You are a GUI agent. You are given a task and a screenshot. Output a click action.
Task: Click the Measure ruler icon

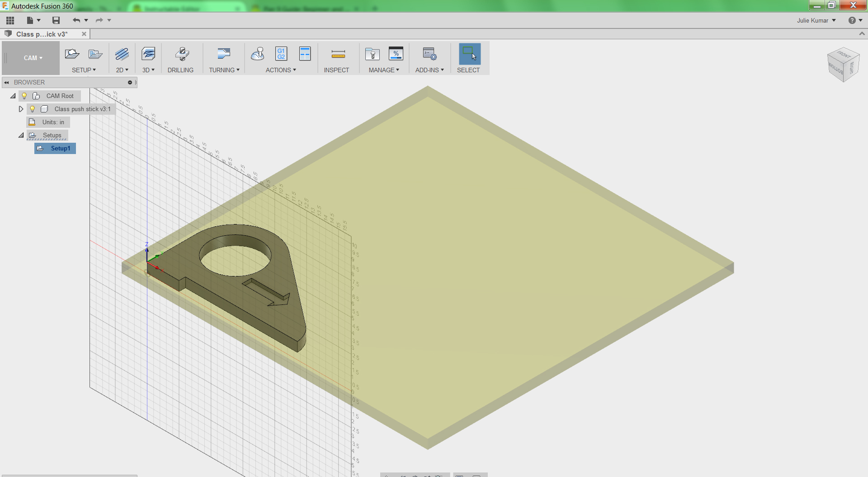pyautogui.click(x=338, y=55)
